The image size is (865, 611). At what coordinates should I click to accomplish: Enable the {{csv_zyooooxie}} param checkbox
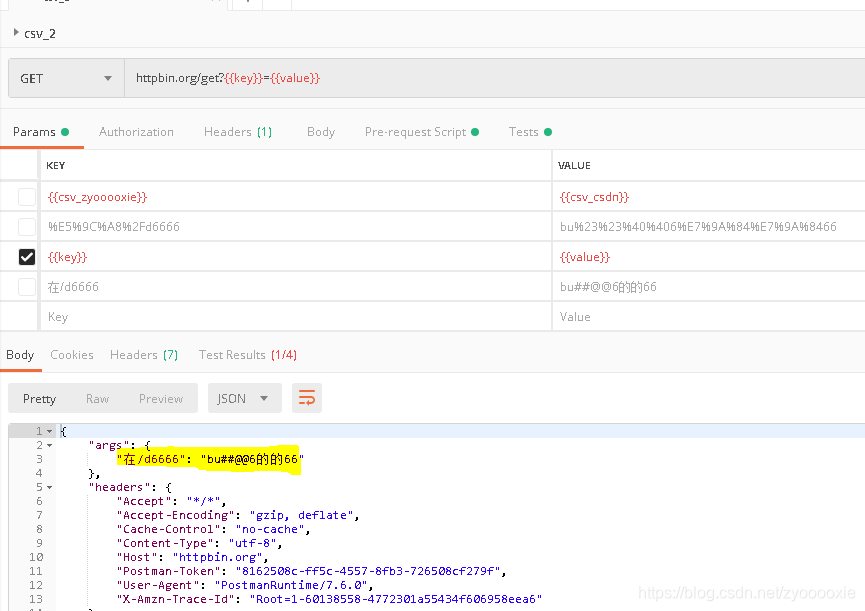coord(26,197)
